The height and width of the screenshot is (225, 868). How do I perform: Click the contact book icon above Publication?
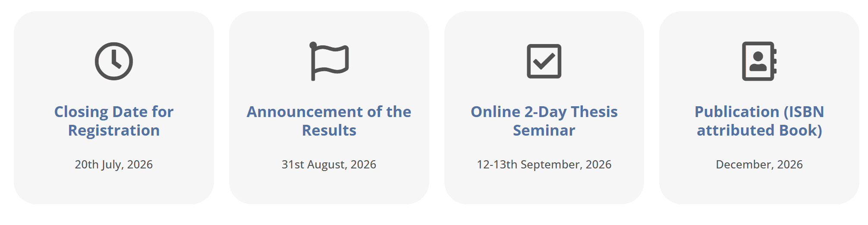click(759, 61)
